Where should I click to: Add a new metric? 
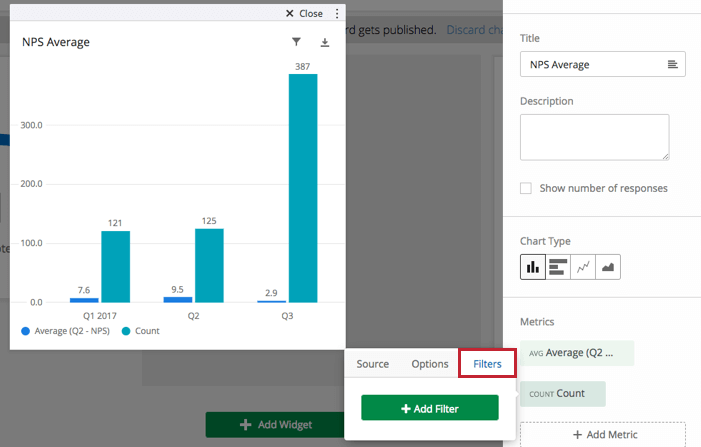click(602, 434)
